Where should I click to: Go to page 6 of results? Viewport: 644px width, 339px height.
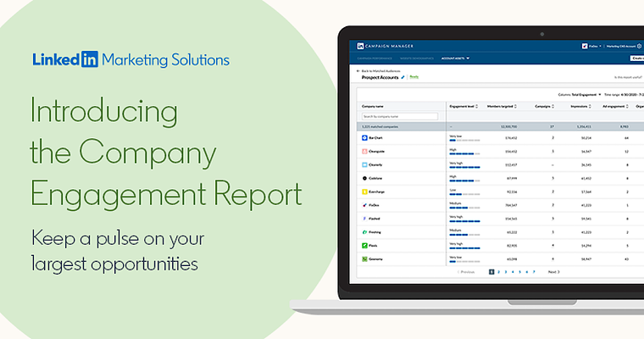pyautogui.click(x=527, y=272)
